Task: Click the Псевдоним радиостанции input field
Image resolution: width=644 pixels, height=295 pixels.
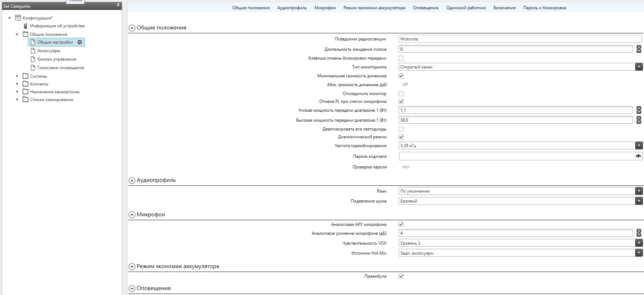Action: click(x=520, y=39)
